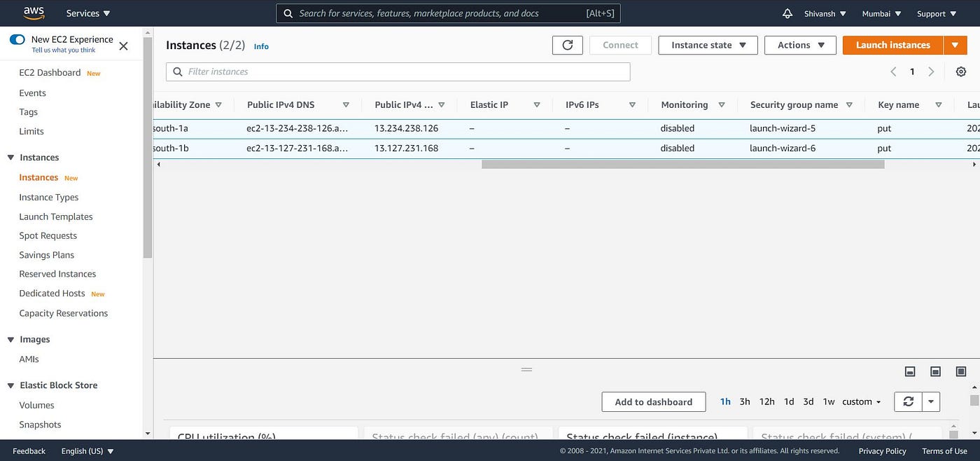Sort by Security group name column arrow
This screenshot has height=461, width=980.
click(849, 104)
